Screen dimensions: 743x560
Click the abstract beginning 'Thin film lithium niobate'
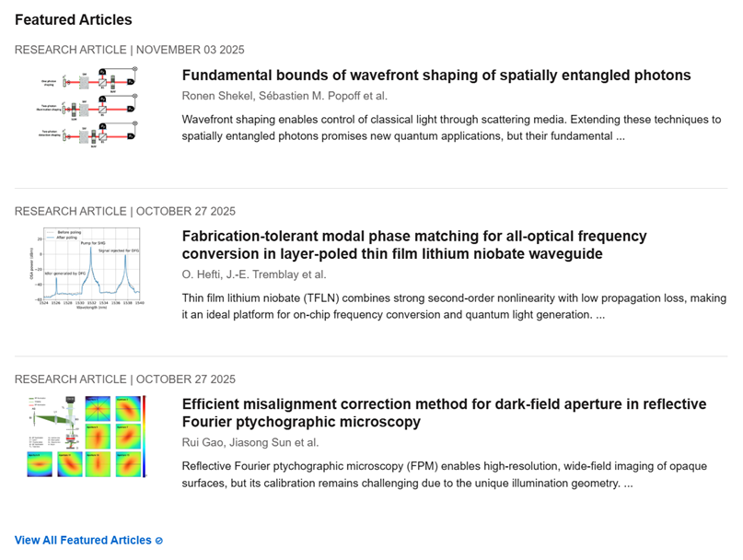pos(454,307)
